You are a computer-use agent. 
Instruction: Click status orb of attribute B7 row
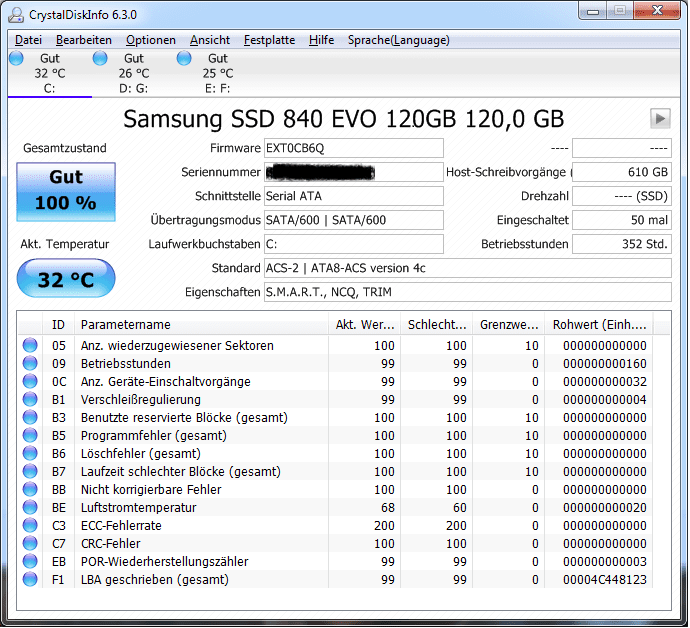(x=30, y=472)
